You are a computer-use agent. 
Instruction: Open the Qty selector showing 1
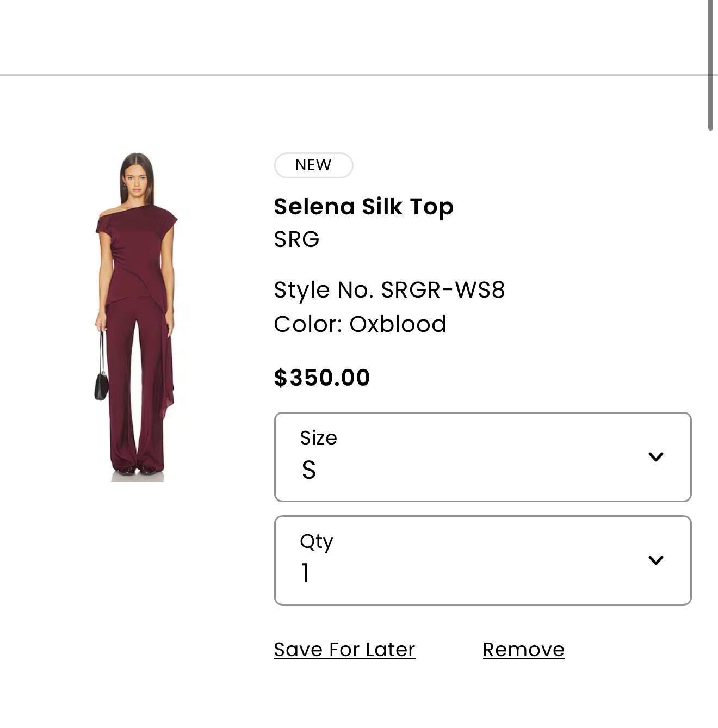coord(482,560)
